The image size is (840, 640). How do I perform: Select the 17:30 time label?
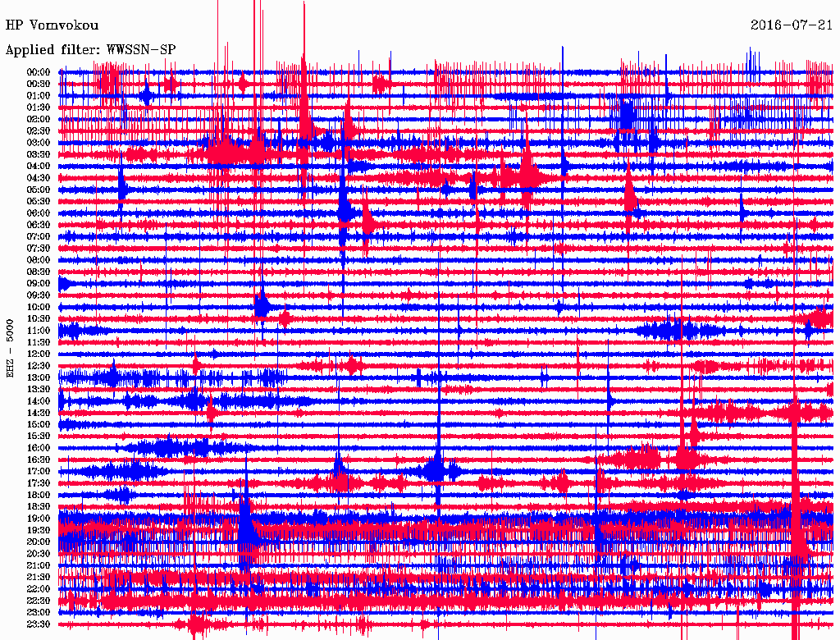[39, 483]
